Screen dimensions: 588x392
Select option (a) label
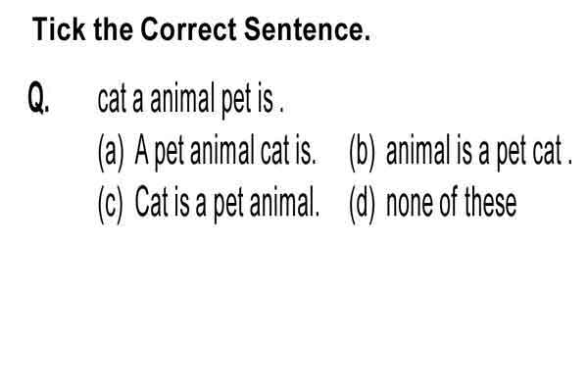click(x=110, y=152)
